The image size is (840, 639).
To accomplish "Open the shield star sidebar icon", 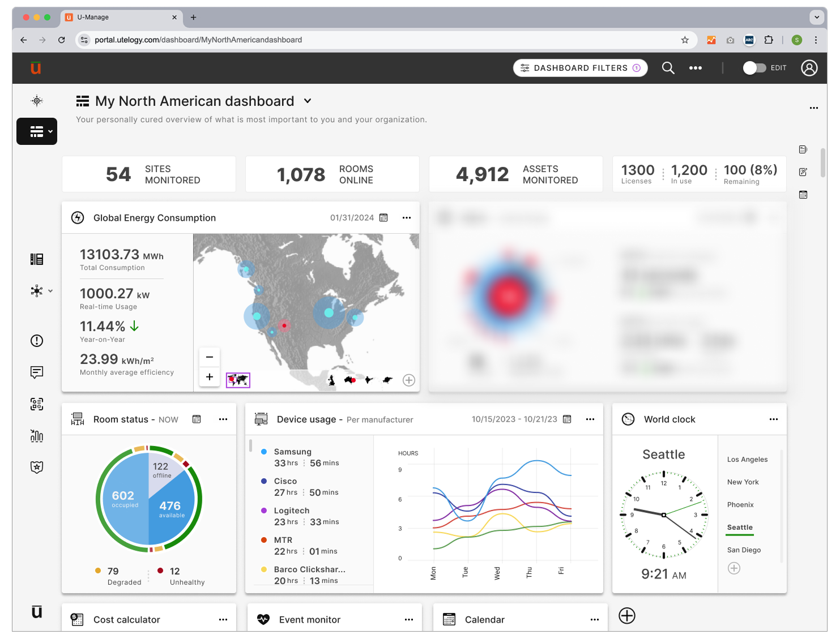I will tap(37, 467).
